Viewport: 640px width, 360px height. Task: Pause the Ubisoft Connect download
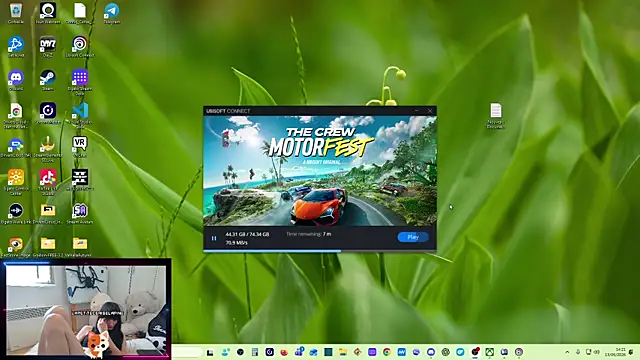(214, 238)
